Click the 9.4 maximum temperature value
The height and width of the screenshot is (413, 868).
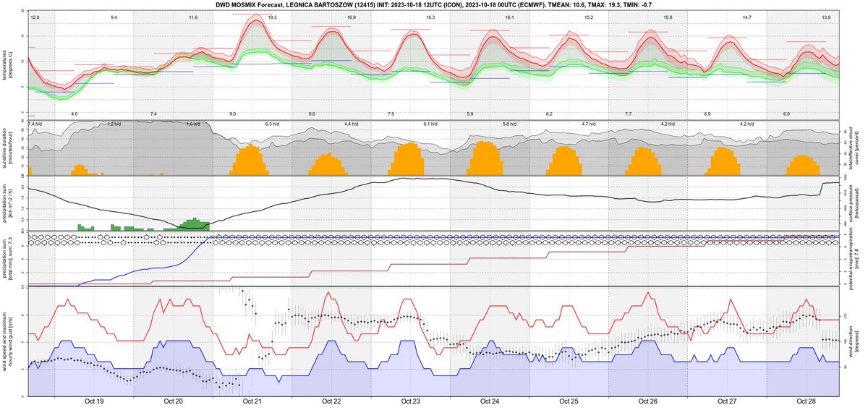click(x=114, y=17)
